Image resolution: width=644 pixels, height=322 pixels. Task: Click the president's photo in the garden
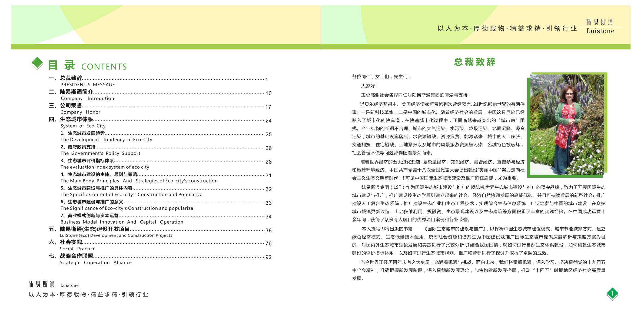pos(567,125)
